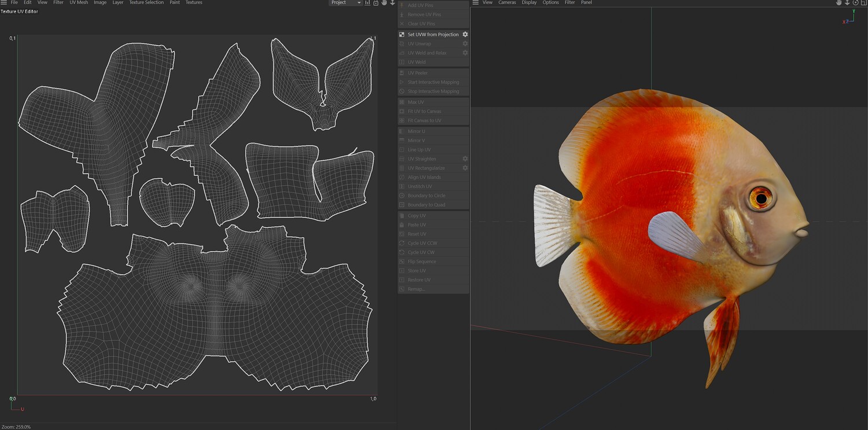Click the Add UV Pins command
This screenshot has width=868, height=430.
(433, 5)
